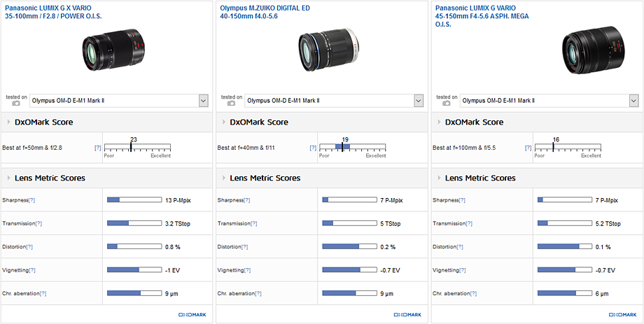This screenshot has height=324, width=644.
Task: Click the DXOMARK logo in the Olympus 40-150mm panel
Action: click(x=407, y=315)
